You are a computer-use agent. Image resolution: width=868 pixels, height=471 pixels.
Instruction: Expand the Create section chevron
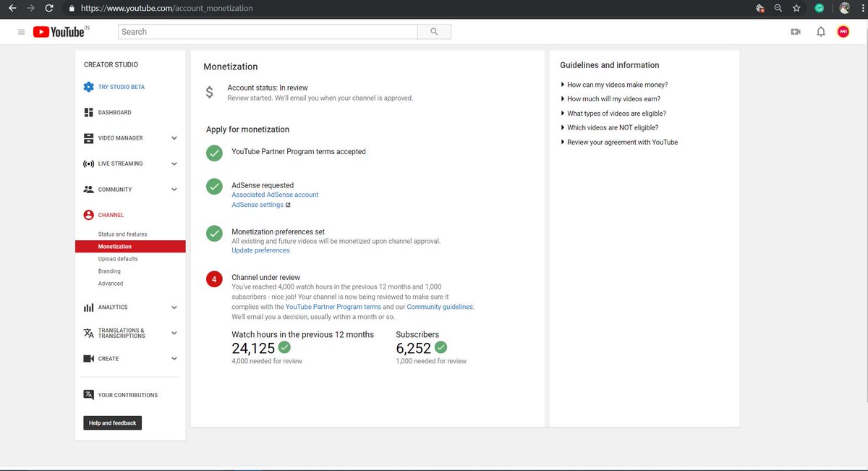tap(174, 359)
